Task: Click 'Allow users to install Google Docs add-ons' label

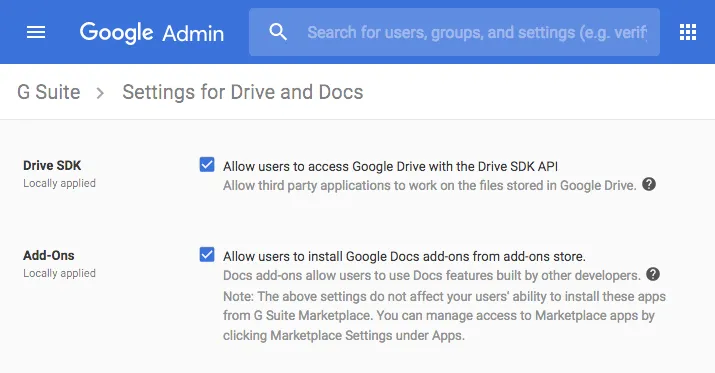Action: (x=404, y=256)
